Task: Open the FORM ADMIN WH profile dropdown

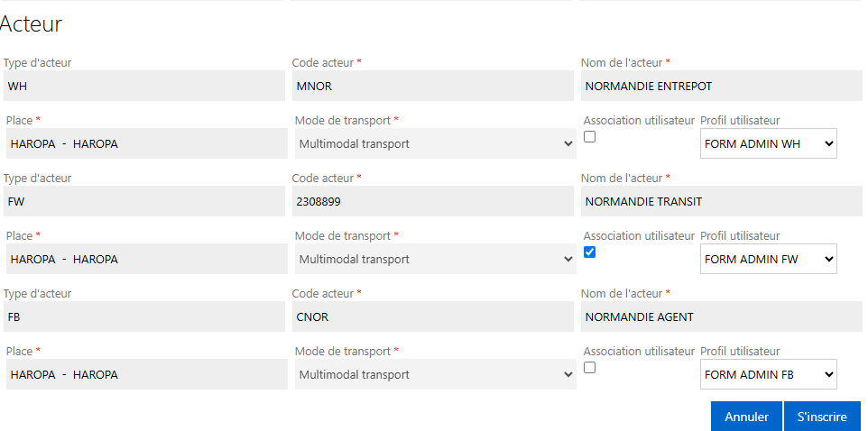Action: tap(769, 144)
